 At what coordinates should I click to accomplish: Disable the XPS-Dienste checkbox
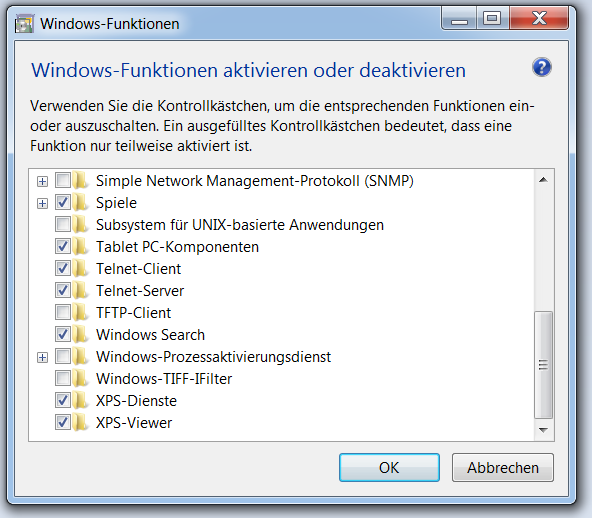[x=63, y=401]
